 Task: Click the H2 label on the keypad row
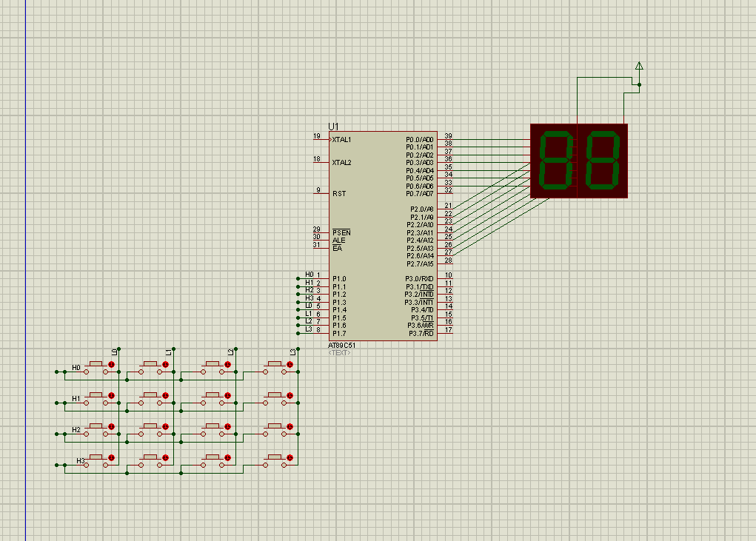coord(76,430)
